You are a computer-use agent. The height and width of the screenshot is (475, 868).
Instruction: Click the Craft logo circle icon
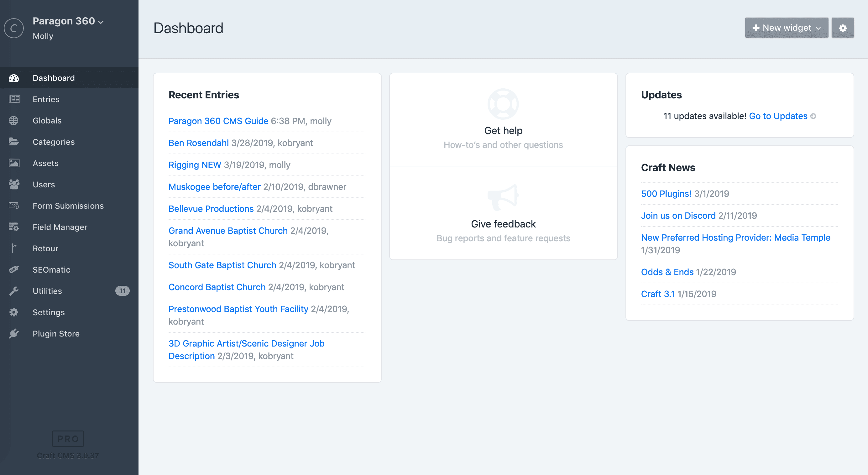click(14, 28)
